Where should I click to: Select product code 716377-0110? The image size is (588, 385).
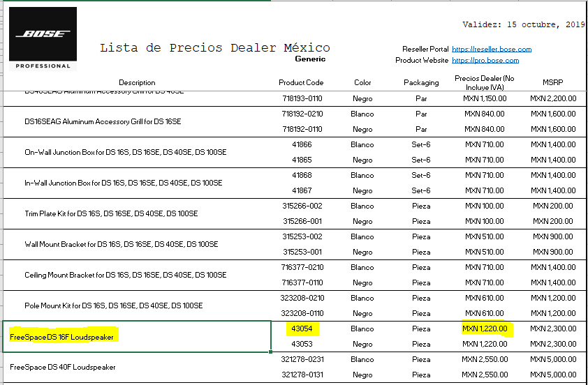pyautogui.click(x=302, y=282)
